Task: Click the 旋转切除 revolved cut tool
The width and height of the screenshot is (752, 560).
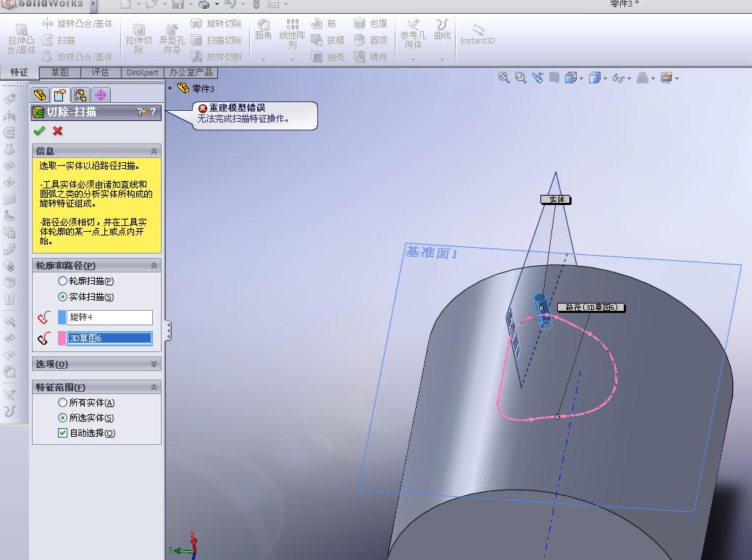Action: (x=217, y=23)
